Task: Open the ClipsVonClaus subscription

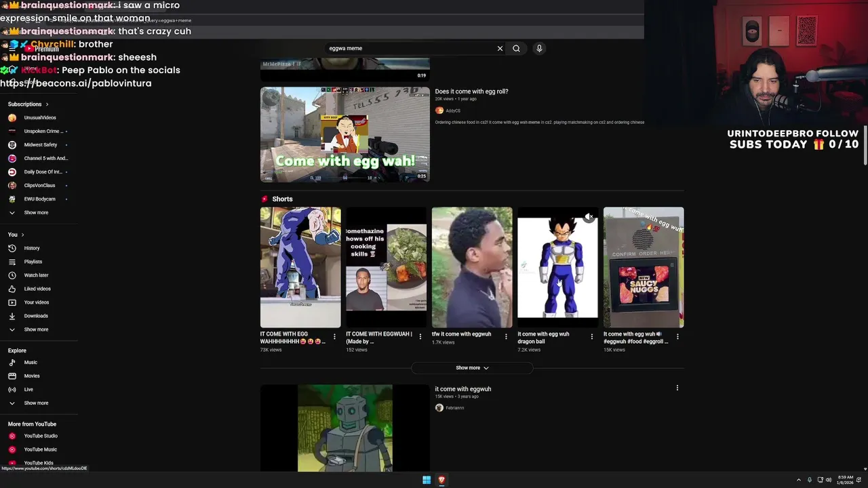Action: [38, 186]
